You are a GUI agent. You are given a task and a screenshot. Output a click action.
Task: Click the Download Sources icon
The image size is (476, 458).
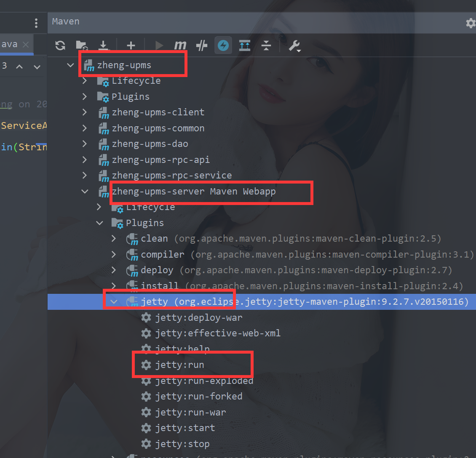103,45
